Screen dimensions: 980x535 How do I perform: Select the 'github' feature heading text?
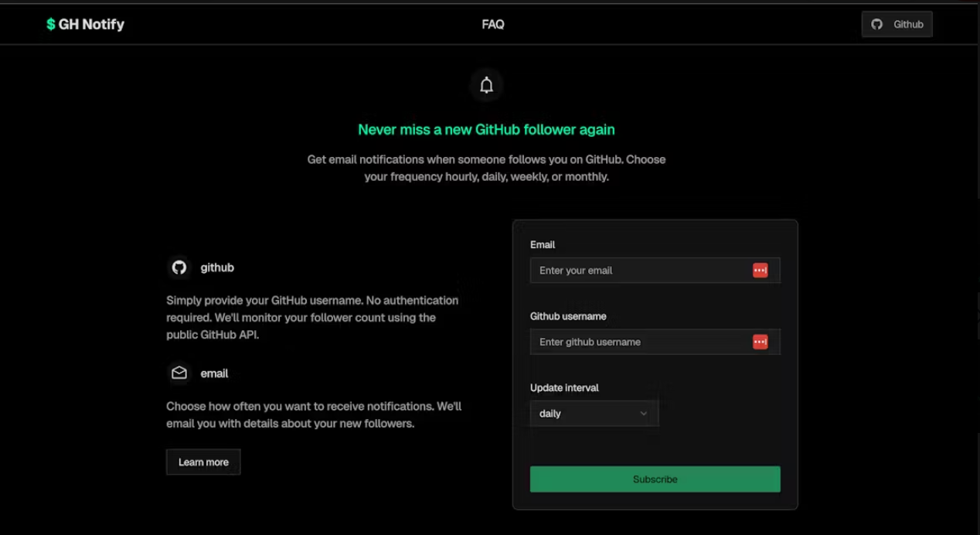tap(217, 267)
